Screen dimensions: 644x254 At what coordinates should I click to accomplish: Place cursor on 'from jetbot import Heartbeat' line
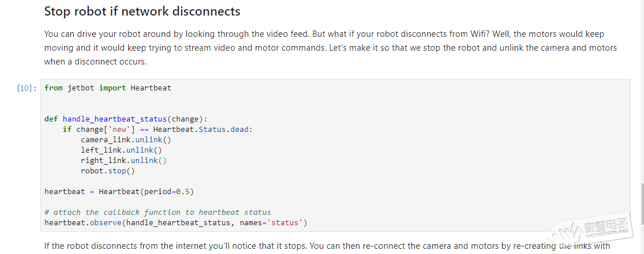point(108,88)
